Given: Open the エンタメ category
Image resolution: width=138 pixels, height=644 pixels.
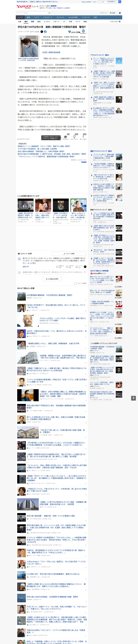Looking at the screenshot, I should click(47, 21).
